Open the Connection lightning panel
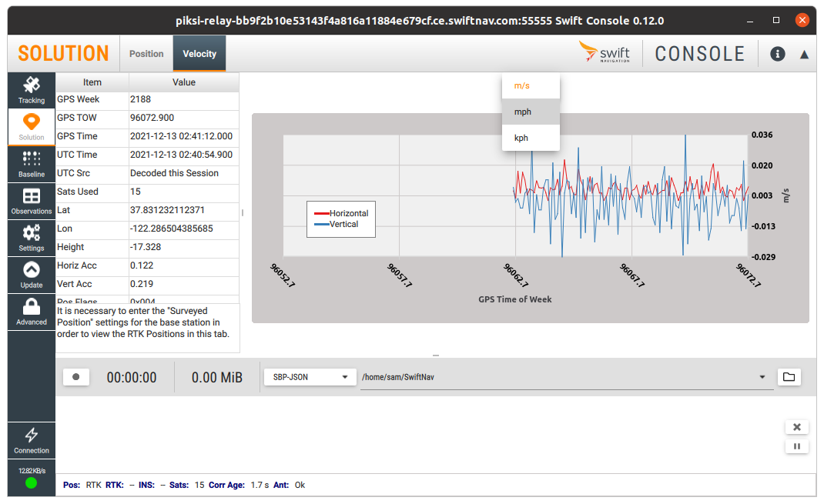 tap(32, 440)
